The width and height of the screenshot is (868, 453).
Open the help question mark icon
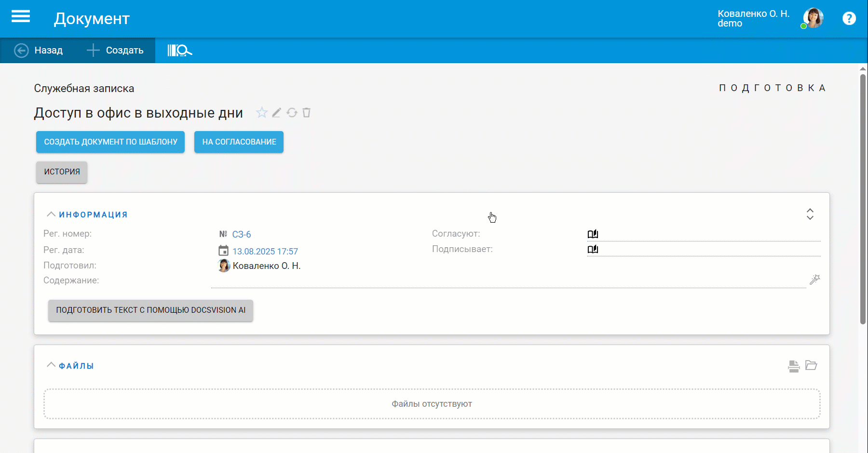tap(849, 18)
